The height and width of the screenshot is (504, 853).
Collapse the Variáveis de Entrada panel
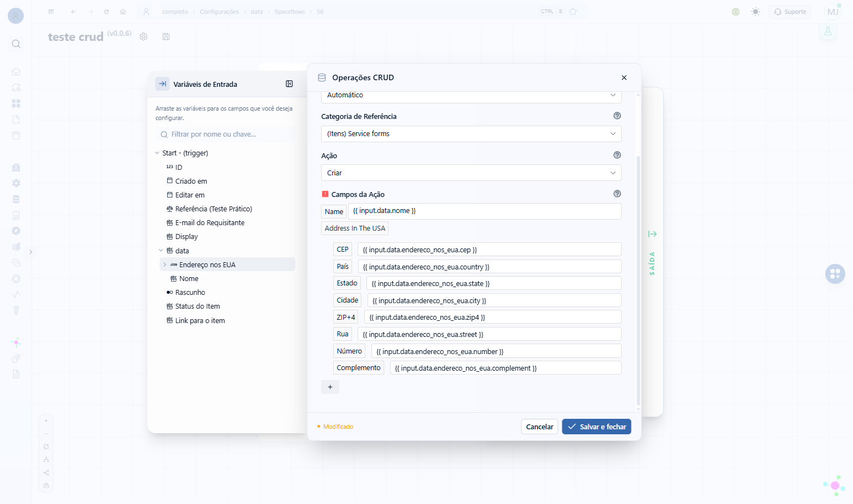289,84
